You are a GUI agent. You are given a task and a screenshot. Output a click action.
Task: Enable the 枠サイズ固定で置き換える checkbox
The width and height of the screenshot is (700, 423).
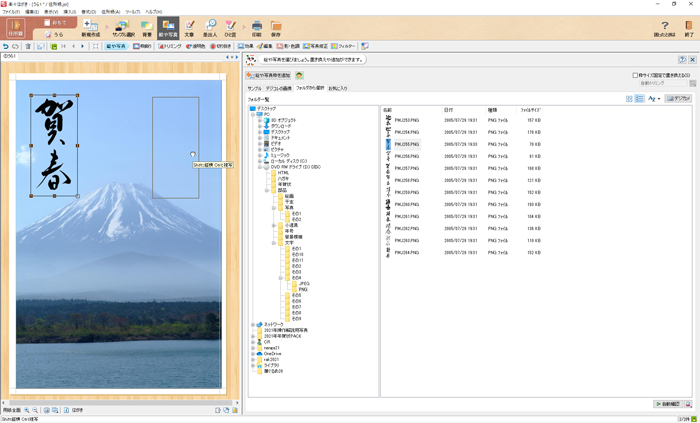635,75
